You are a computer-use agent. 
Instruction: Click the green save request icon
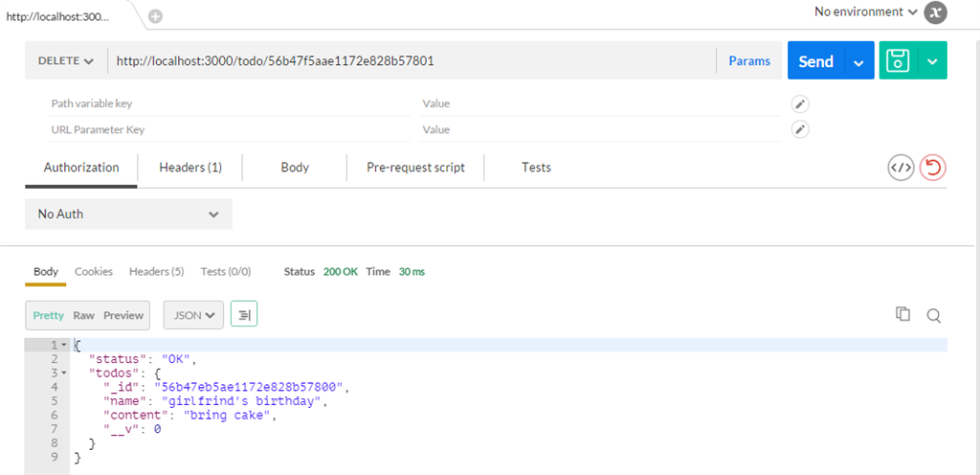(x=898, y=61)
